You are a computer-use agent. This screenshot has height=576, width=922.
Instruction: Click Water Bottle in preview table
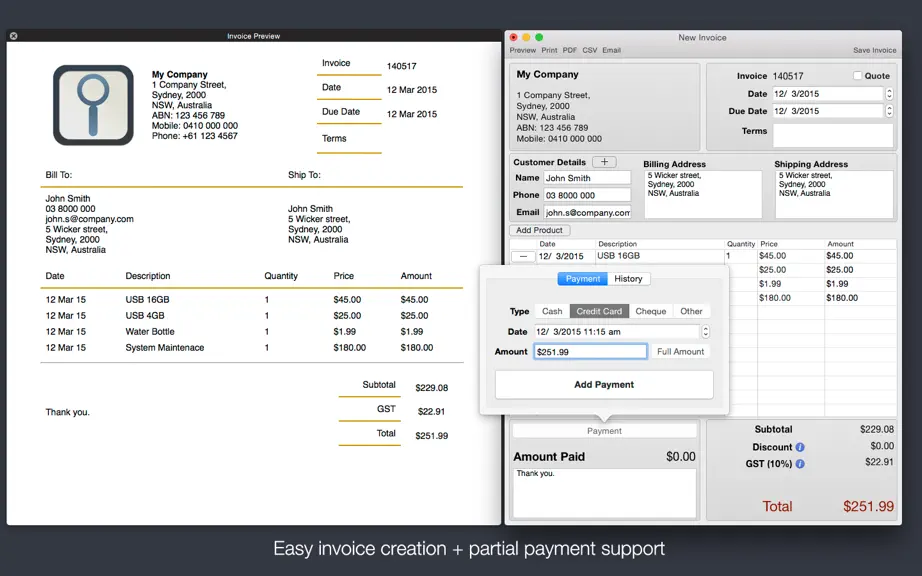coord(150,331)
